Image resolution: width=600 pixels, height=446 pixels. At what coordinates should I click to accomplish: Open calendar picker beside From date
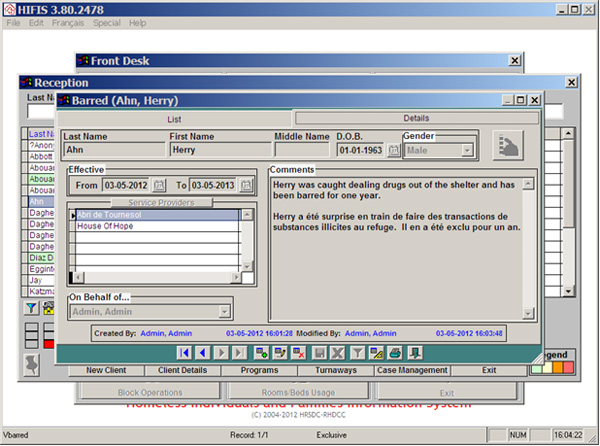click(x=160, y=186)
